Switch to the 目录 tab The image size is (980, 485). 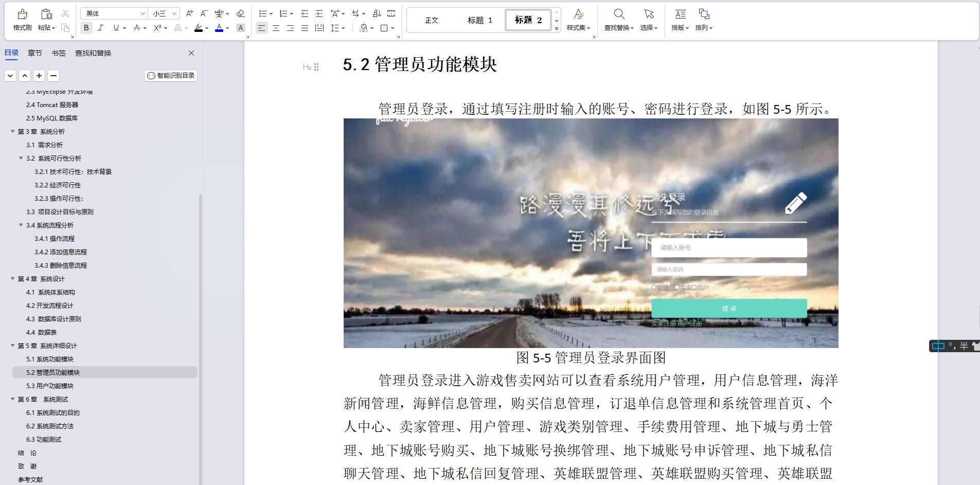(x=11, y=53)
